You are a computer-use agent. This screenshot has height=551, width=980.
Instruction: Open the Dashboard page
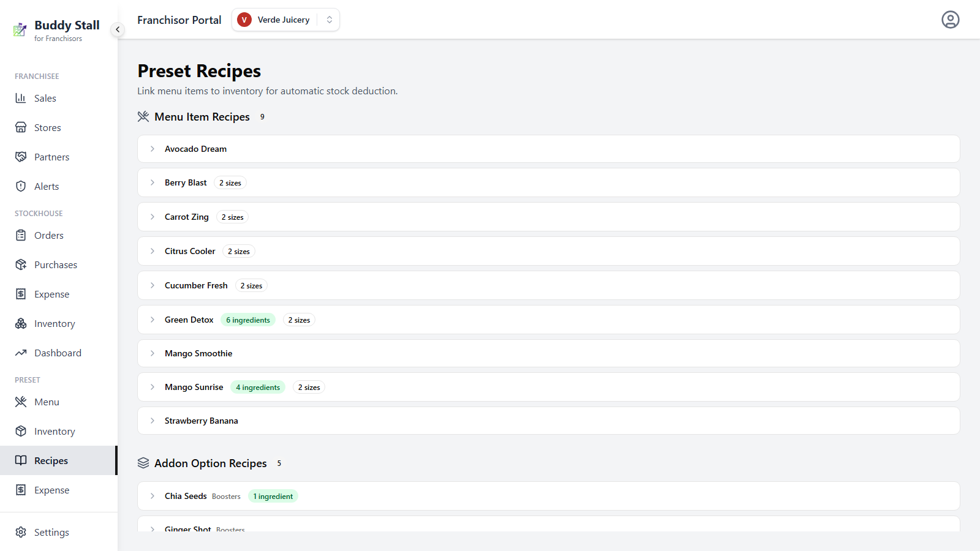point(59,353)
